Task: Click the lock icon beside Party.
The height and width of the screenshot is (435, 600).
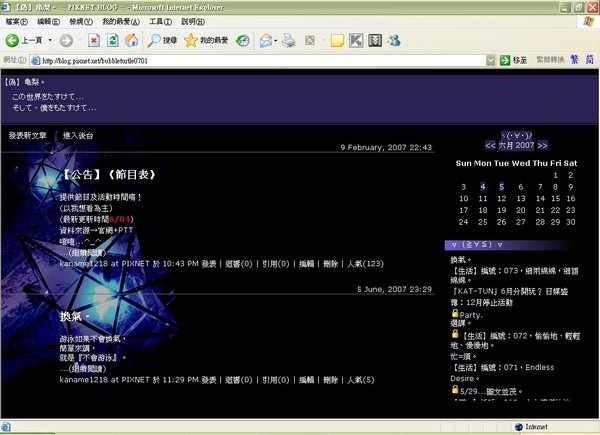Action: (455, 313)
